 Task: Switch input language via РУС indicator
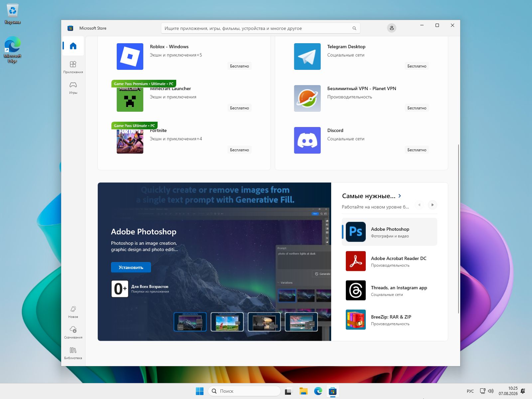pos(470,391)
